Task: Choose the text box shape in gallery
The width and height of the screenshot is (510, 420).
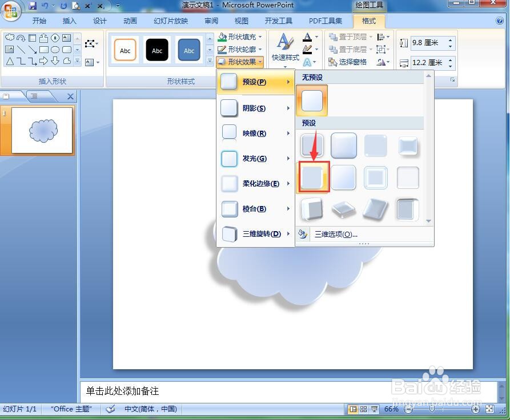Action: 67,38
